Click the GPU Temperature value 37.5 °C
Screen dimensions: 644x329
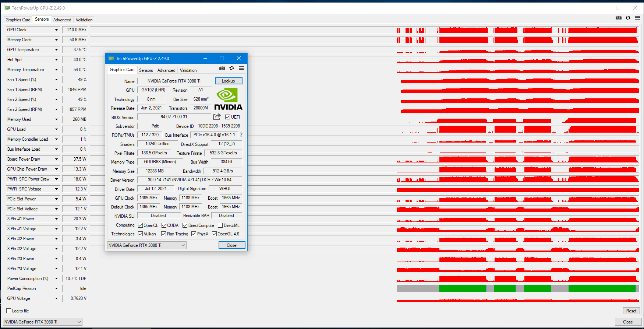click(x=75, y=50)
